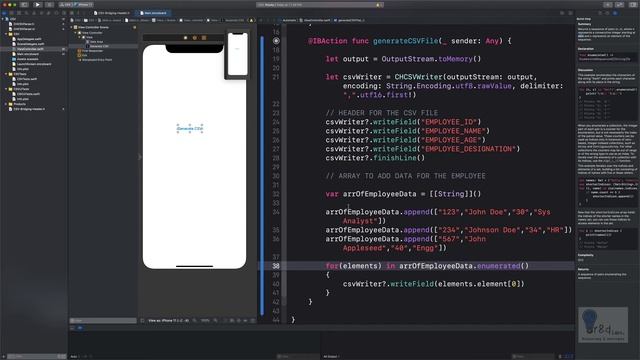Image resolution: width=640 pixels, height=360 pixels.
Task: Show the project navigator tab icon
Action: (x=4, y=13)
